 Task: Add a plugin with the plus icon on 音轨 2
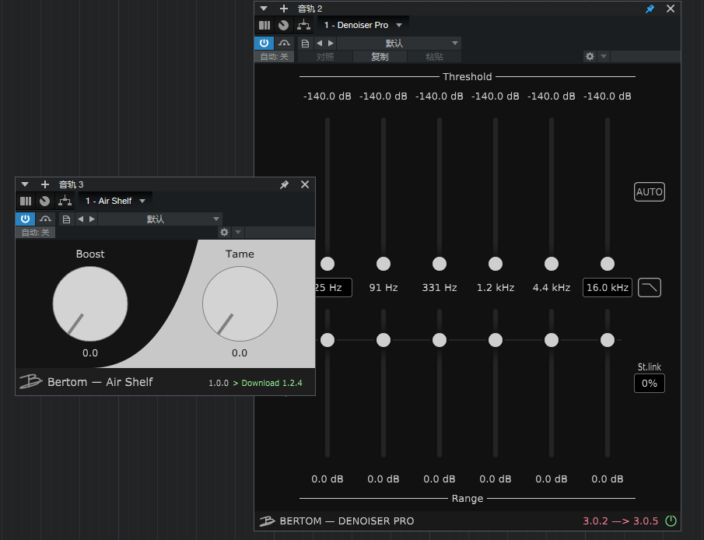click(x=283, y=9)
